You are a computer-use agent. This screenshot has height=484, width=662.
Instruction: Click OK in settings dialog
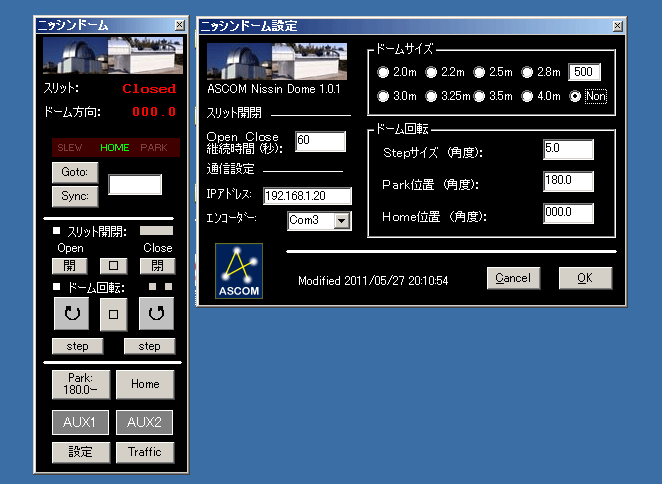(585, 278)
